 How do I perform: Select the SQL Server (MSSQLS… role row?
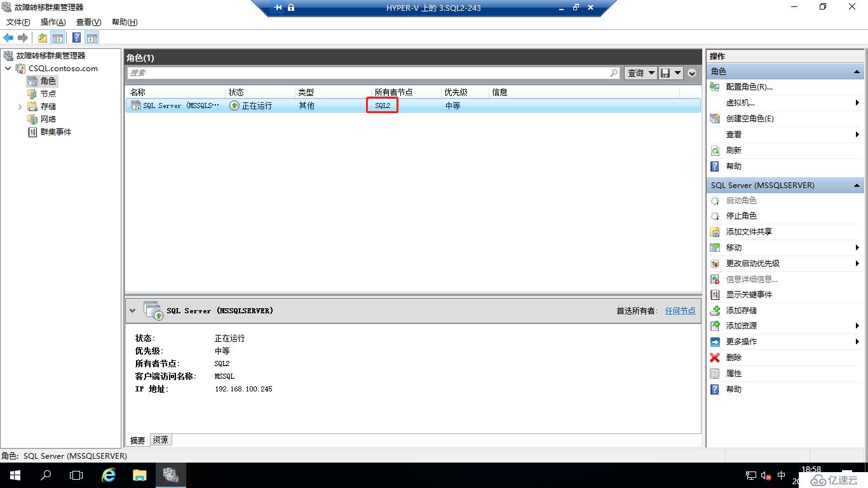(413, 105)
